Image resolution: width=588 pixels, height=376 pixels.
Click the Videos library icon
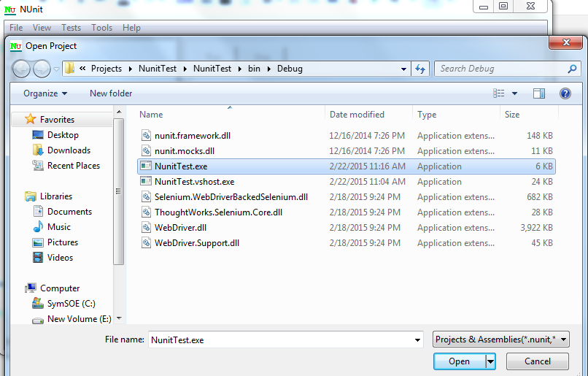[38, 258]
